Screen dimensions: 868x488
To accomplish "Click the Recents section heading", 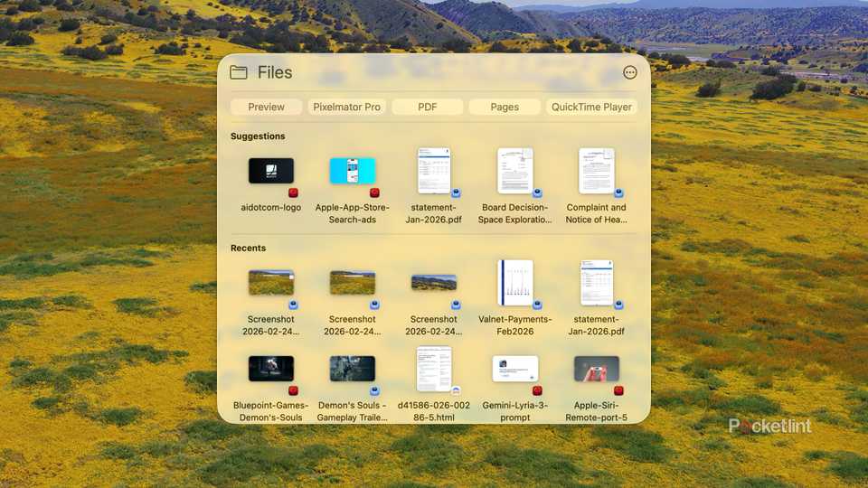I will [248, 248].
